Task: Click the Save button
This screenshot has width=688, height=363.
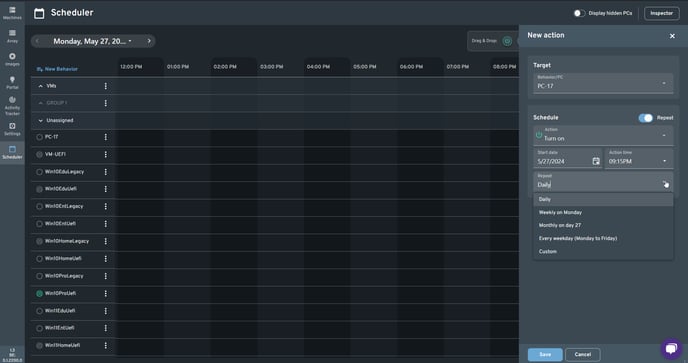Action: point(545,355)
